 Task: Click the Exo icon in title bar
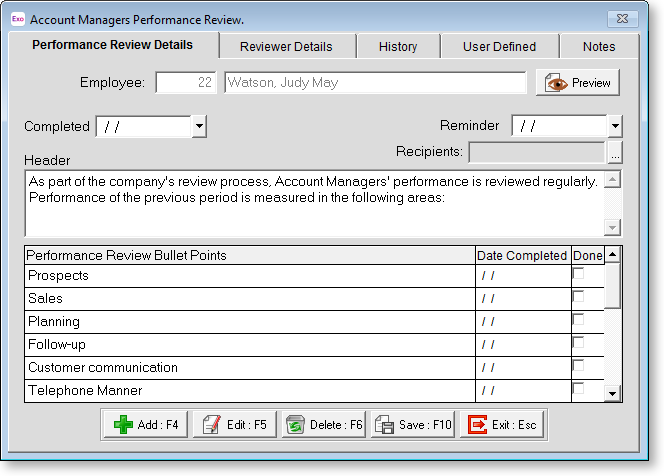point(16,19)
